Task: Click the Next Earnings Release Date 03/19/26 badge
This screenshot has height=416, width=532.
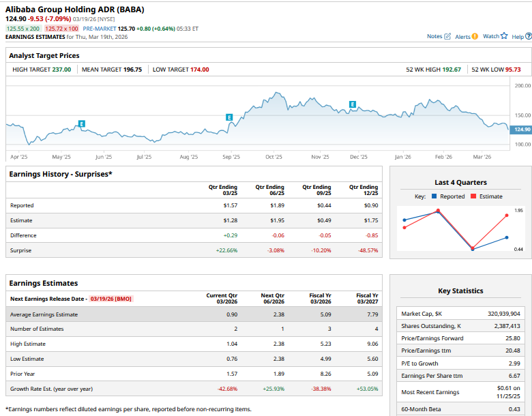Action: [110, 299]
